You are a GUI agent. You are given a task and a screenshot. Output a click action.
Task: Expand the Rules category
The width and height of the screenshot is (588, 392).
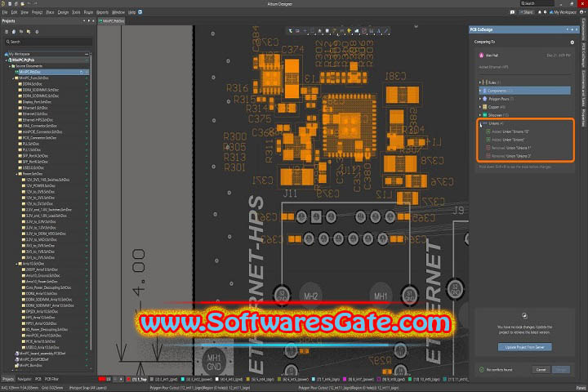[x=480, y=82]
